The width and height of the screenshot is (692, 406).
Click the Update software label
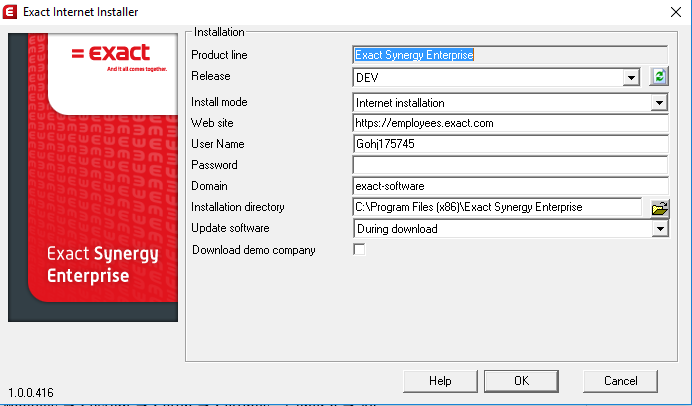(230, 228)
